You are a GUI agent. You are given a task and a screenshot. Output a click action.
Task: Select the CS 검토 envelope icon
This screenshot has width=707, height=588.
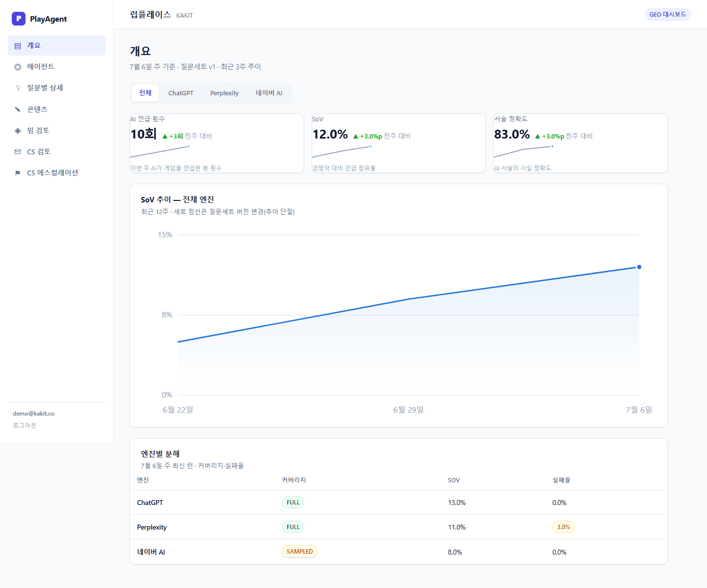(18, 152)
